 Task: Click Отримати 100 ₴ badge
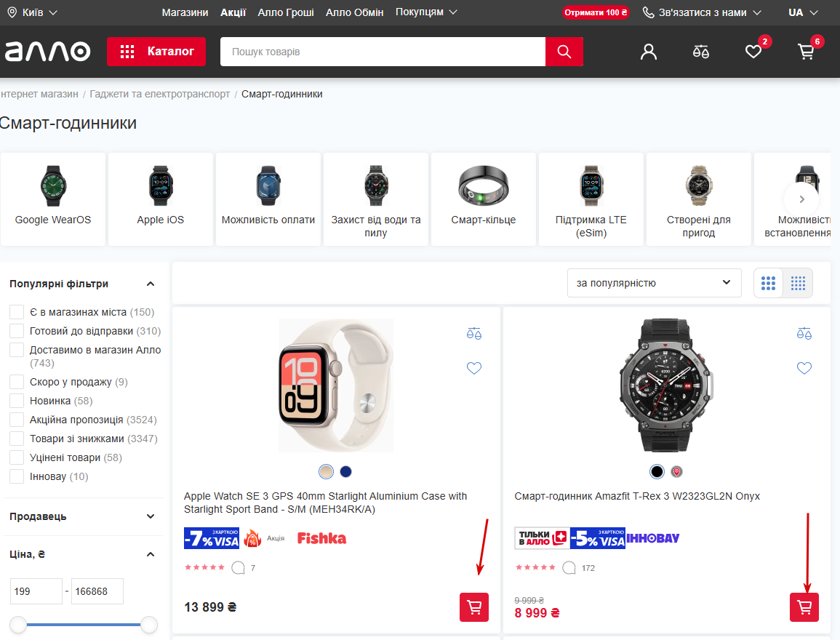596,12
